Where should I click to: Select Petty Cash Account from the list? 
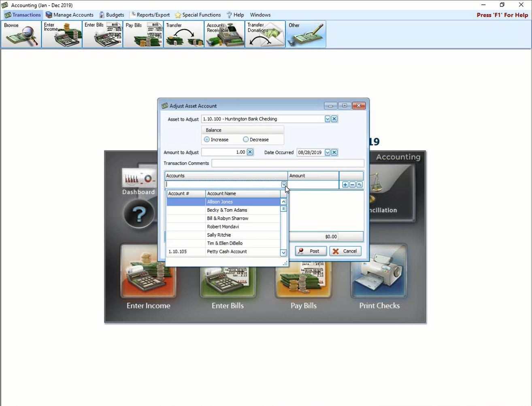(227, 251)
